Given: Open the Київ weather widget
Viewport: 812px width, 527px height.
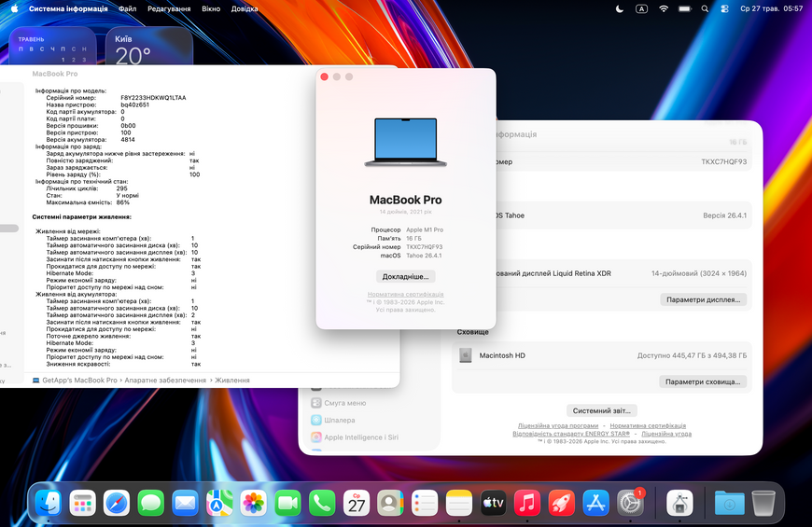Looking at the screenshot, I should (x=149, y=46).
